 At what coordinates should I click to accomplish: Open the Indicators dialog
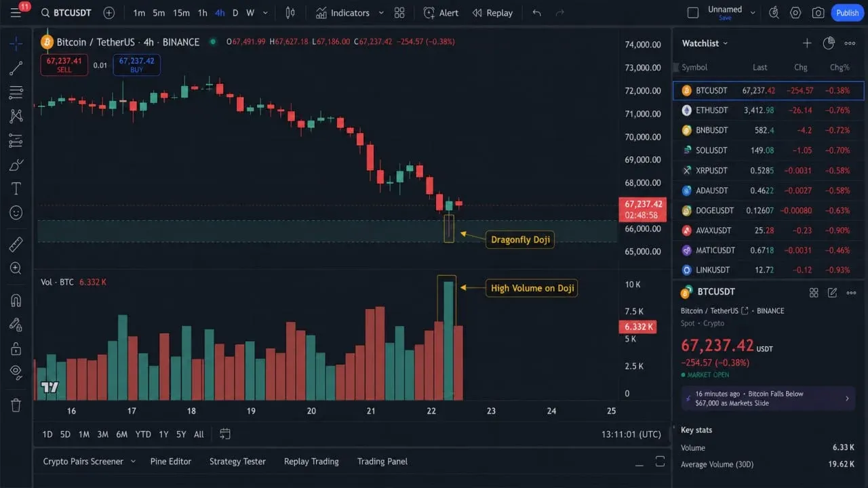pyautogui.click(x=342, y=13)
